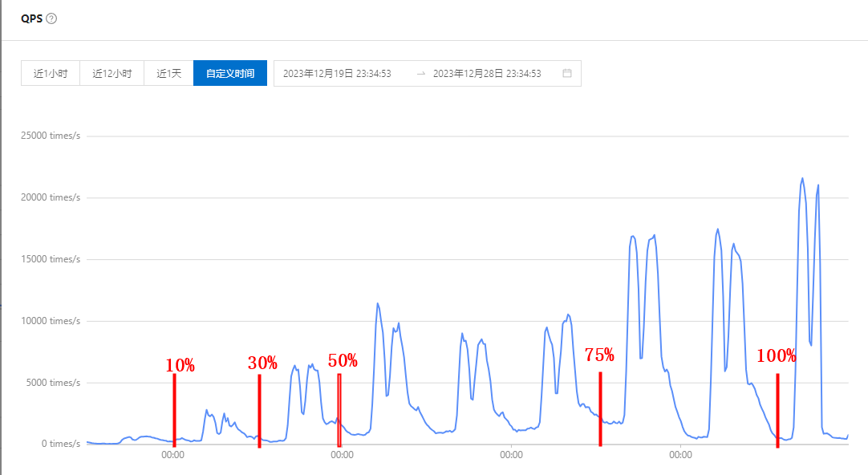Switch to the 近1天 time range

click(168, 73)
